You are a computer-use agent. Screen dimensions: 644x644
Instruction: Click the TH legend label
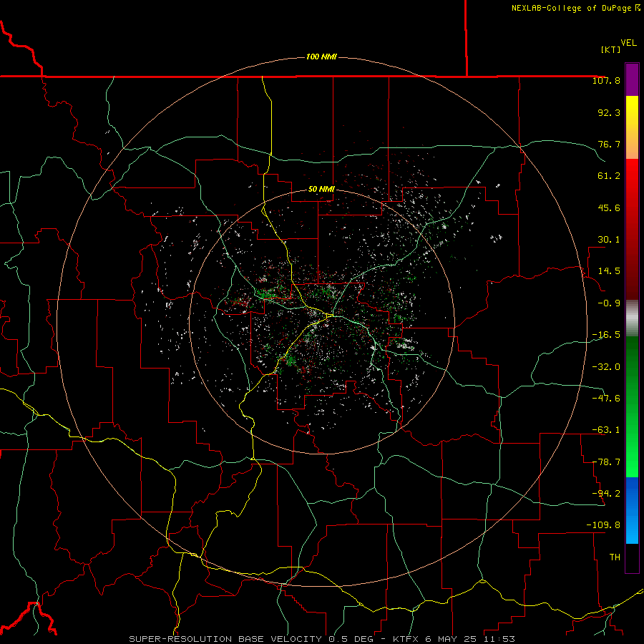pyautogui.click(x=615, y=557)
